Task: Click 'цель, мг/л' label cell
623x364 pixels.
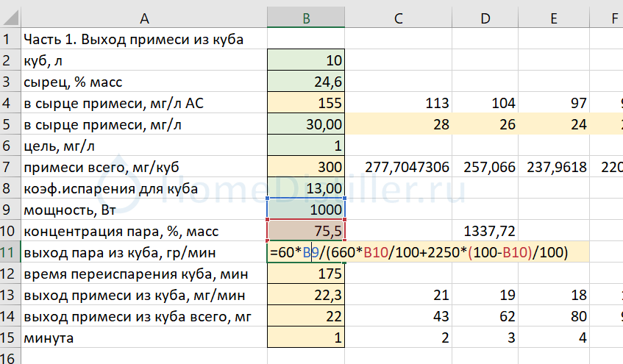Action: (x=144, y=146)
